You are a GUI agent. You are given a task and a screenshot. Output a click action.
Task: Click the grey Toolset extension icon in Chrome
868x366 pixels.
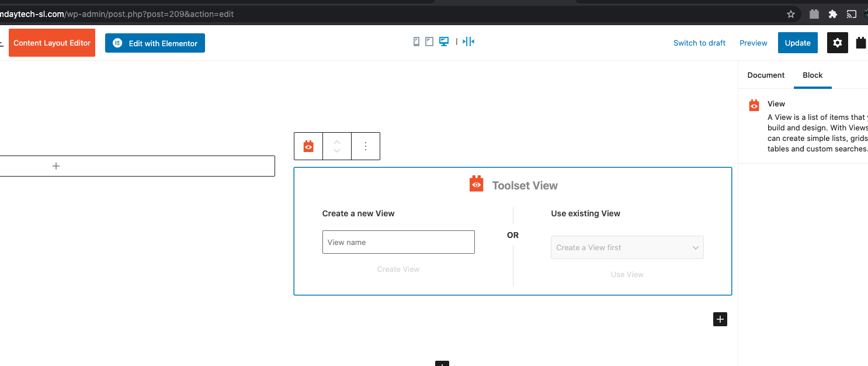814,14
